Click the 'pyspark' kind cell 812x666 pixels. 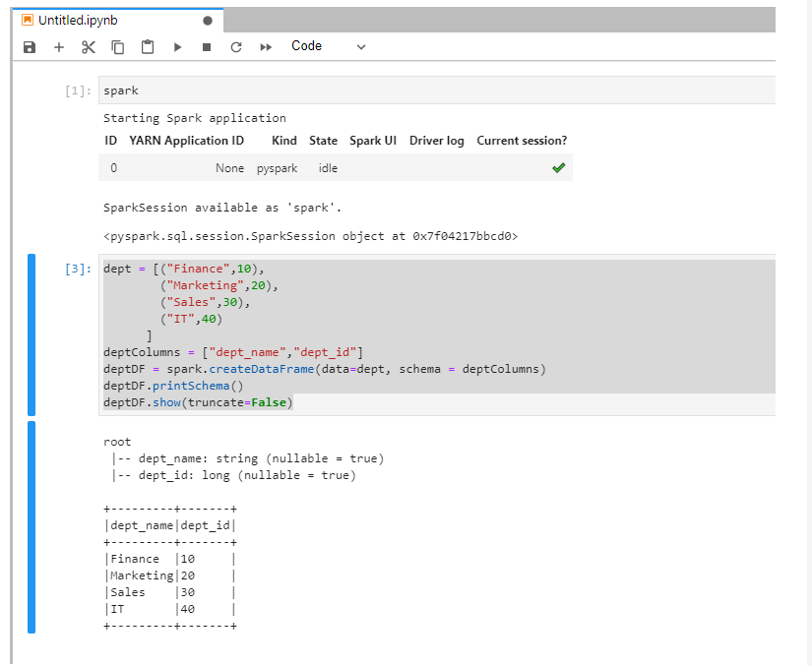(x=277, y=168)
